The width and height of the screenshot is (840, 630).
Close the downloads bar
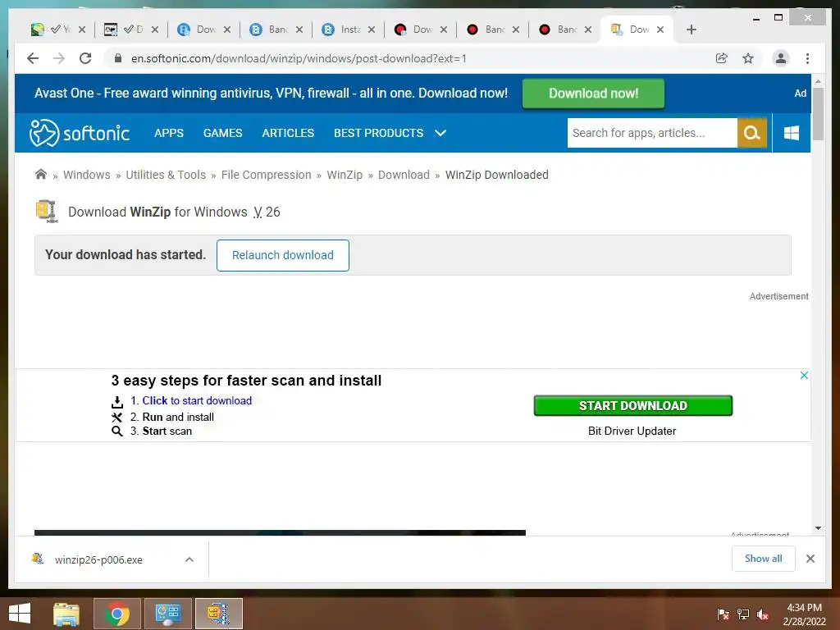point(810,559)
